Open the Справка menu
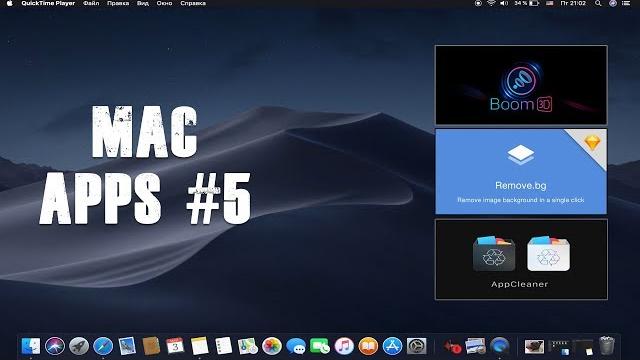The width and height of the screenshot is (640, 360). click(x=193, y=3)
